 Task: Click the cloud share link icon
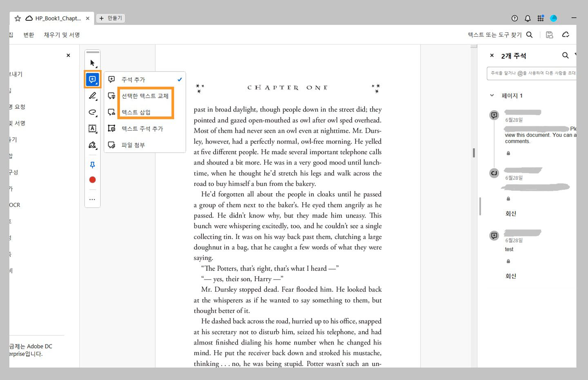pyautogui.click(x=566, y=35)
